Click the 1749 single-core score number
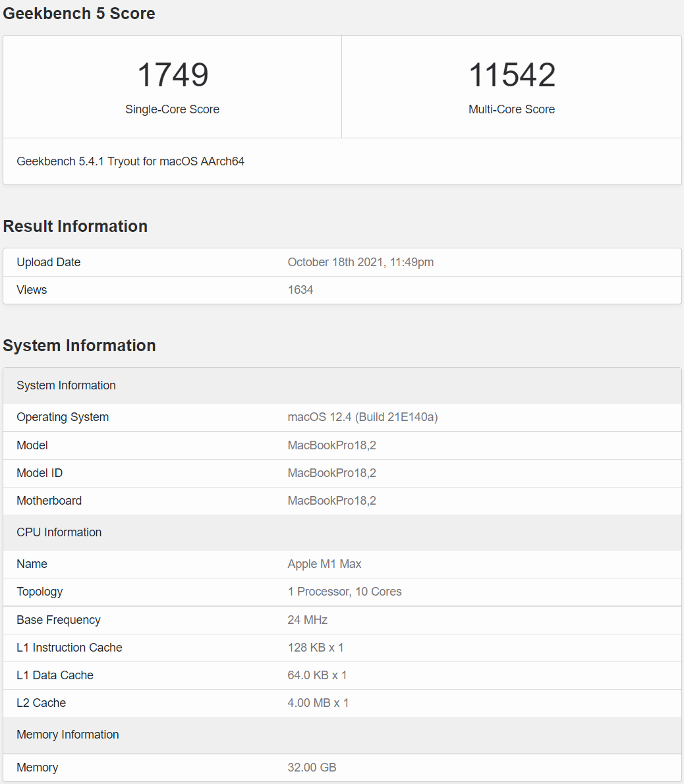Image resolution: width=684 pixels, height=784 pixels. [173, 75]
